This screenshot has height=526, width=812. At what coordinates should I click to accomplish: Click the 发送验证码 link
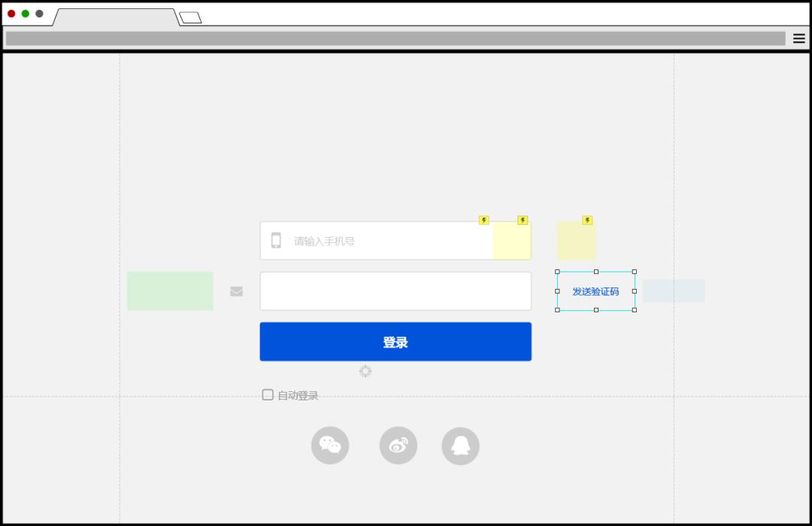(595, 291)
